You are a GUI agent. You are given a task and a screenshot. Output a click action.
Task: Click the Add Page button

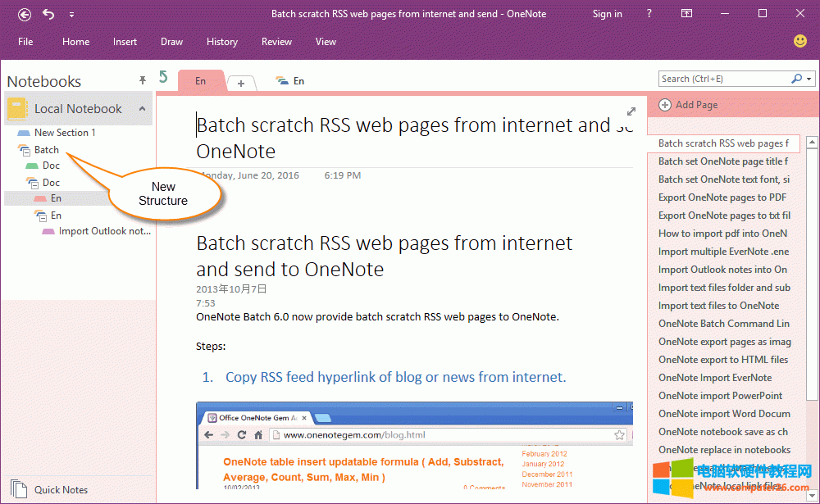688,105
